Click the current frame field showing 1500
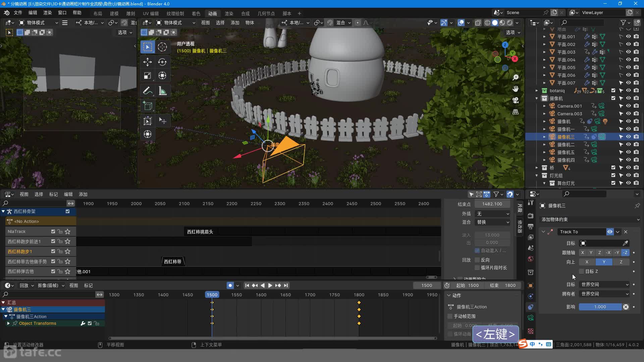644x362 pixels. (427, 286)
